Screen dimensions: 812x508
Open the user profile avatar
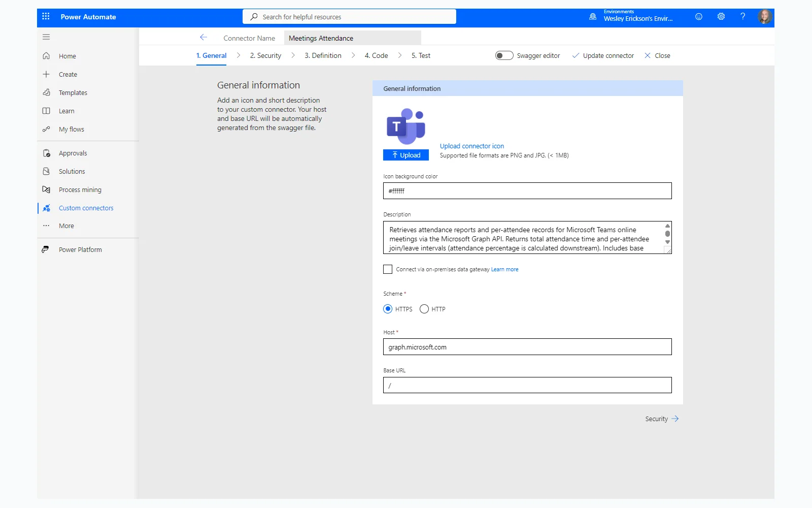(x=765, y=17)
